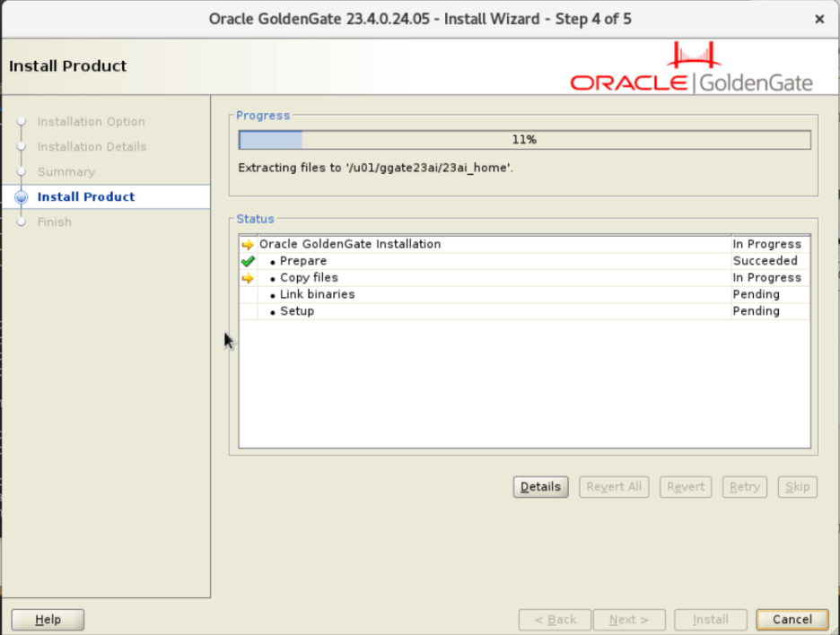Click the Finish step bullet
Screen dimensions: 840x635
coord(22,222)
